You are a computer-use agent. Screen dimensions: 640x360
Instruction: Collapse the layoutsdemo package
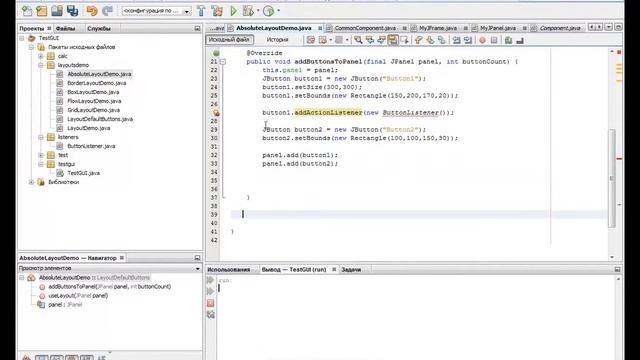[x=41, y=65]
